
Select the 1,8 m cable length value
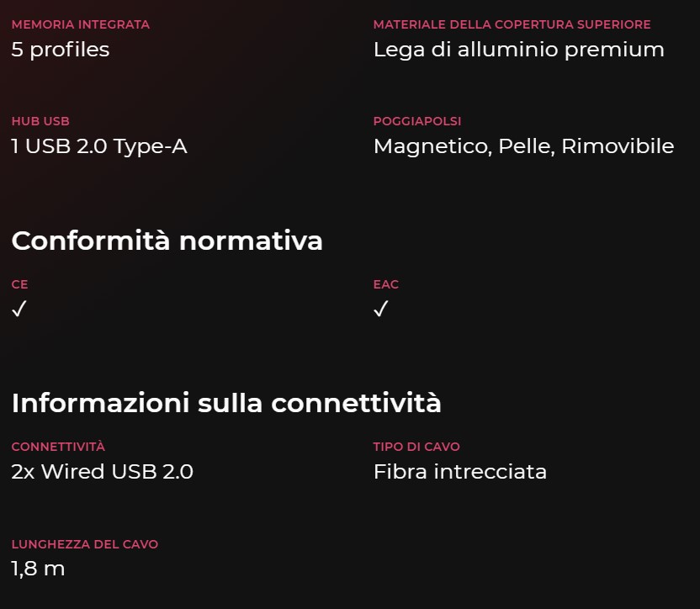pos(38,569)
